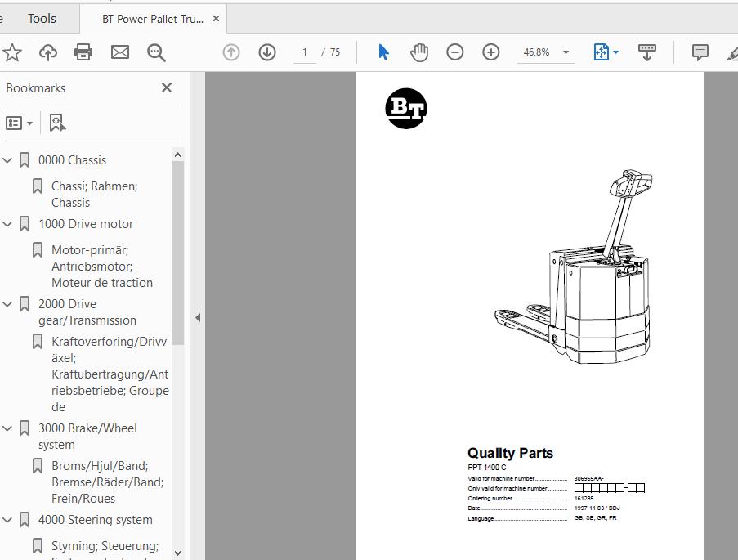Screen dimensions: 738x560
Task: Open Motor-primär; Antriebsmotor bookmark
Action: coord(102,267)
